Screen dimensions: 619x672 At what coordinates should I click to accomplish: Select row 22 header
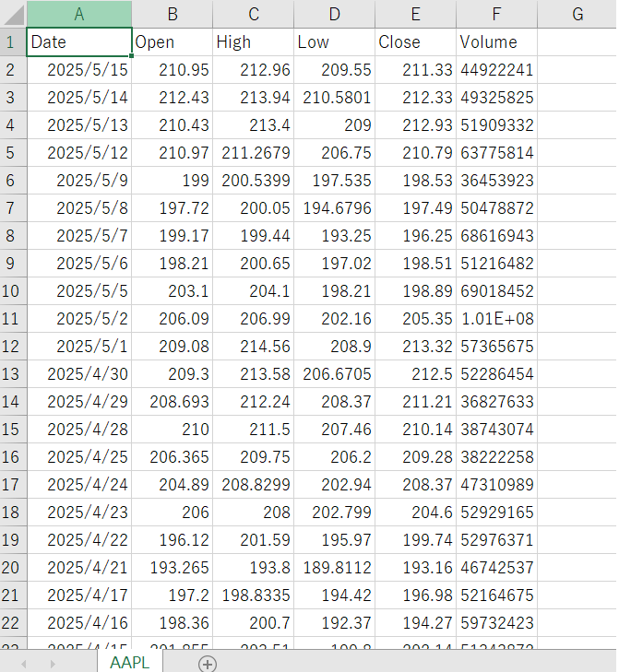[x=13, y=623]
